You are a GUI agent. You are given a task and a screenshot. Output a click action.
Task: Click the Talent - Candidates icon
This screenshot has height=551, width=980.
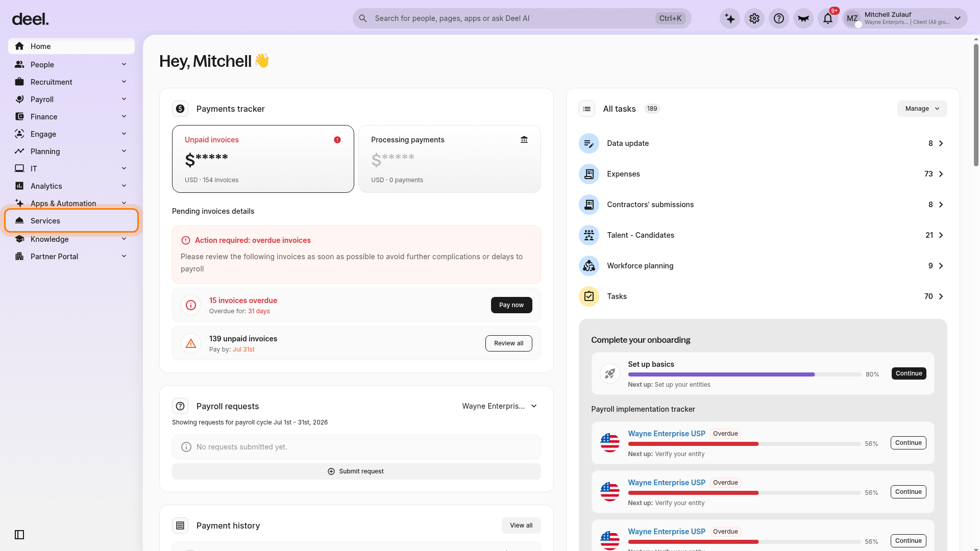click(x=589, y=235)
